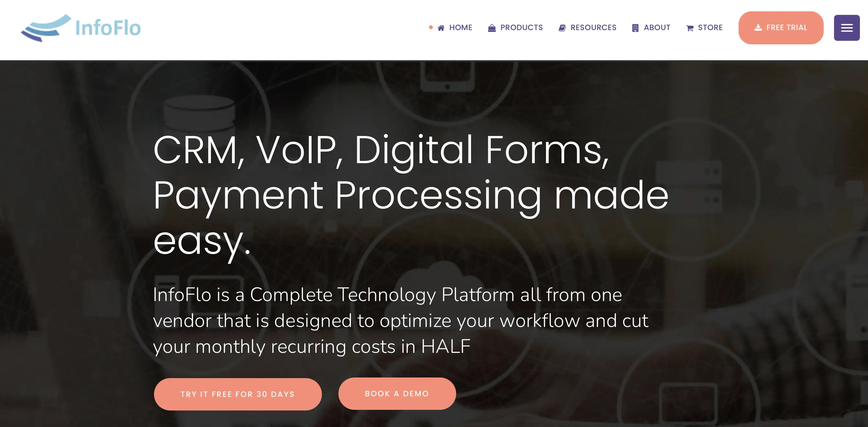Viewport: 868px width, 427px height.
Task: Click the BOOK A DEMO button
Action: pos(397,394)
